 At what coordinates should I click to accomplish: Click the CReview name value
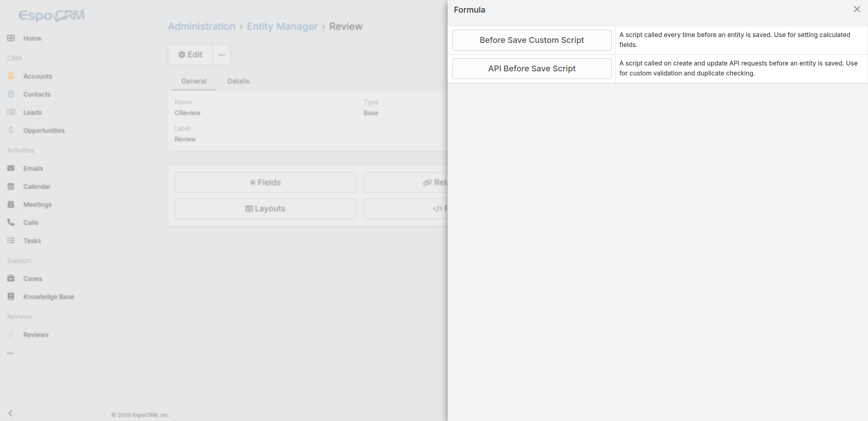click(x=187, y=113)
